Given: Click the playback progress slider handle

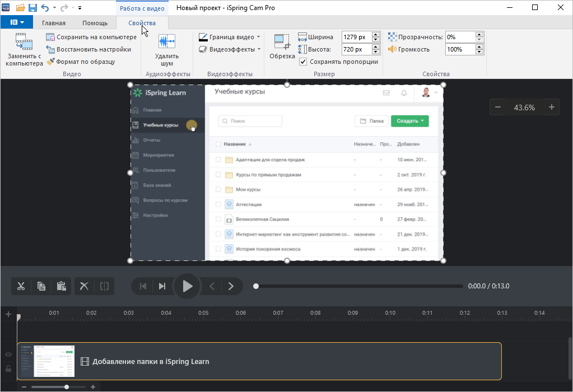Looking at the screenshot, I should pos(256,286).
